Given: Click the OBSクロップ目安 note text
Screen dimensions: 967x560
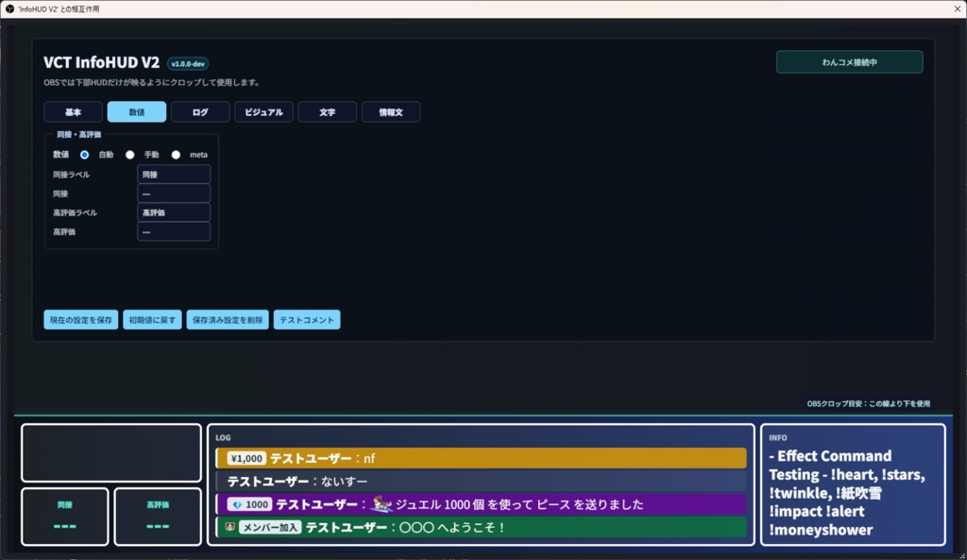Looking at the screenshot, I should tap(869, 403).
